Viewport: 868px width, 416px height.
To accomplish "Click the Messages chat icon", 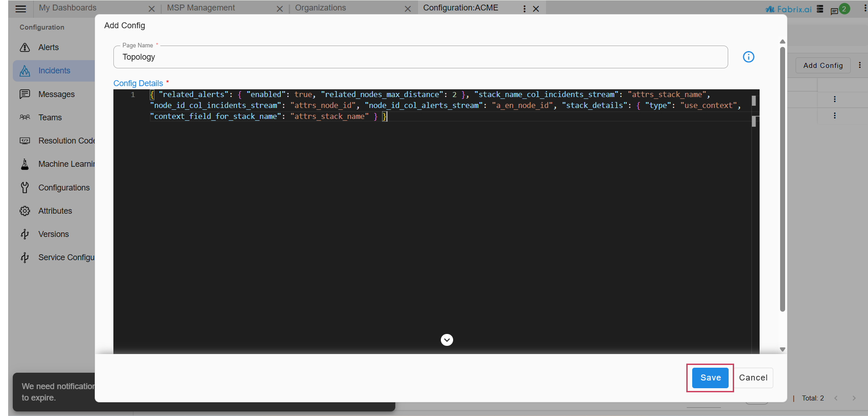I will tap(25, 94).
